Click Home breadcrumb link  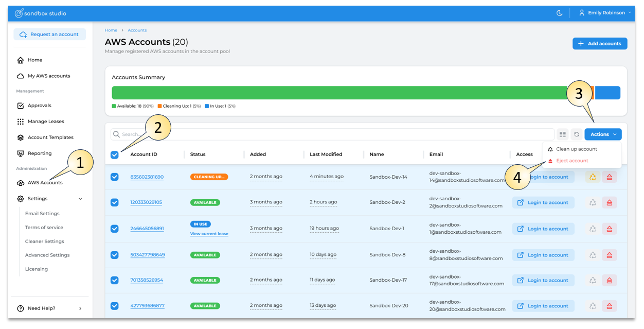coord(111,30)
